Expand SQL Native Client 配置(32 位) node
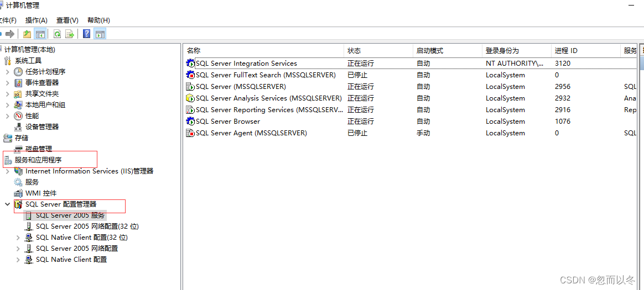Image resolution: width=644 pixels, height=290 pixels. pyautogui.click(x=18, y=238)
